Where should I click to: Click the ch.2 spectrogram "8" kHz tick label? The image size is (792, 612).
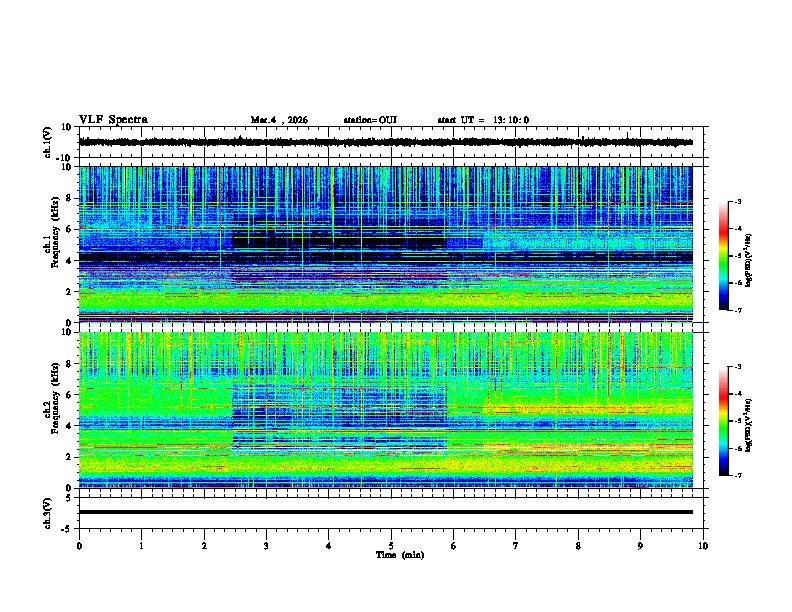[x=69, y=364]
